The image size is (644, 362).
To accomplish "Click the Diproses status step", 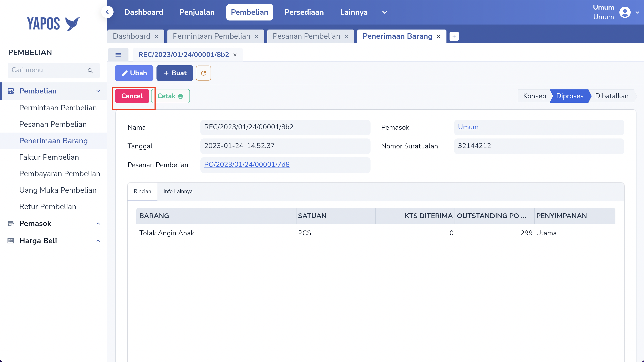I will [x=570, y=96].
